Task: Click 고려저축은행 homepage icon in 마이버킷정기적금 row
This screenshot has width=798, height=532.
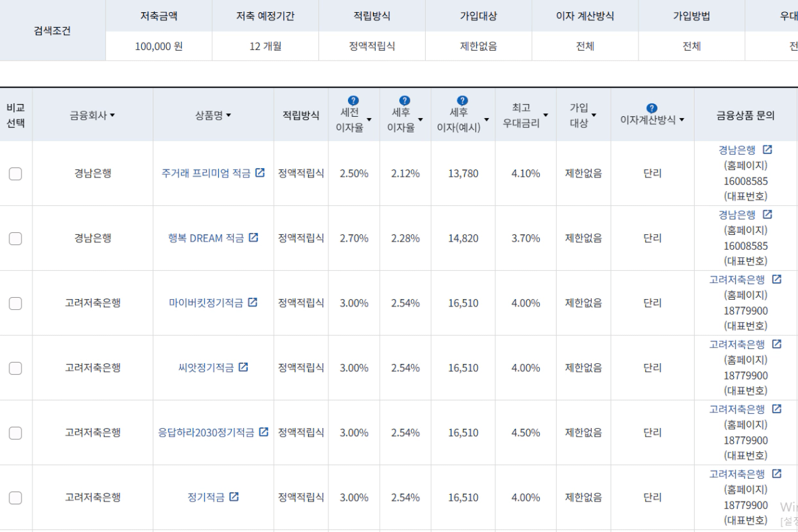Action: coord(776,280)
